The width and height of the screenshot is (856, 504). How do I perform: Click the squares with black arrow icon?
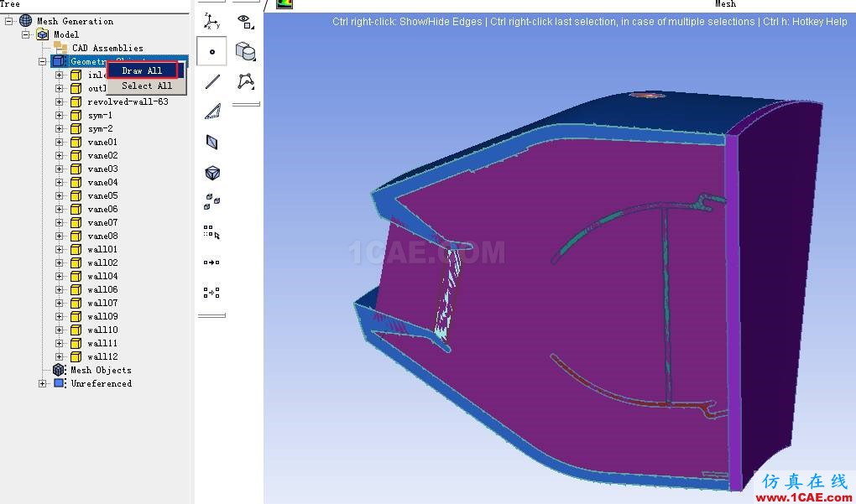(211, 262)
